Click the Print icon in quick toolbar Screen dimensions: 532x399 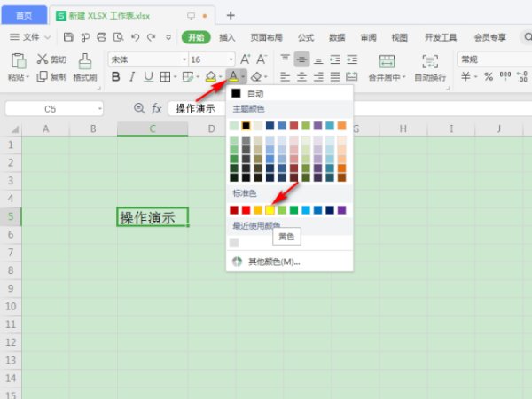click(101, 37)
